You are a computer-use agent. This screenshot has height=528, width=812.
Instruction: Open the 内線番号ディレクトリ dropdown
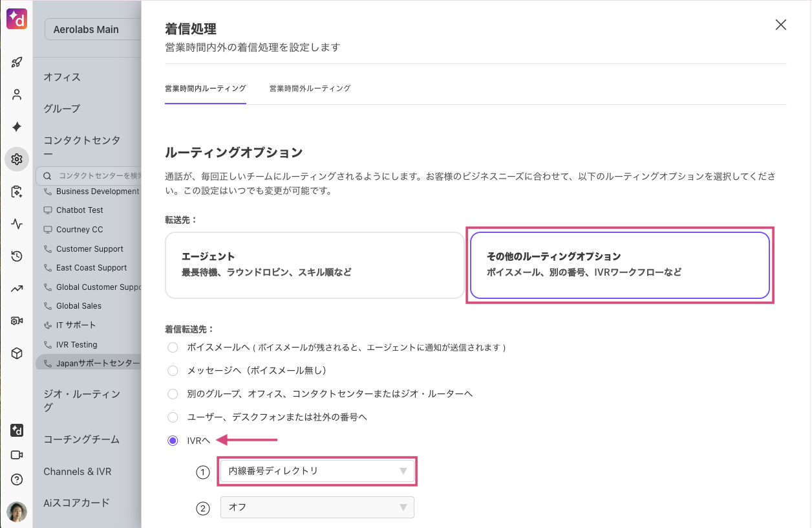point(317,471)
